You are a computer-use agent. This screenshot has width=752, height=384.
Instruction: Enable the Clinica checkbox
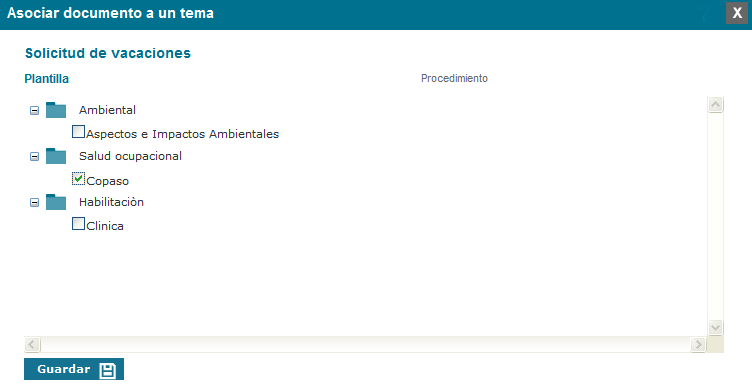(x=78, y=223)
